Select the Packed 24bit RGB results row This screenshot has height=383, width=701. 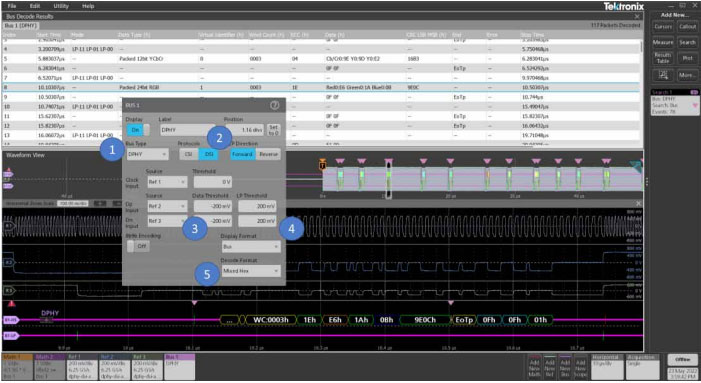point(322,87)
